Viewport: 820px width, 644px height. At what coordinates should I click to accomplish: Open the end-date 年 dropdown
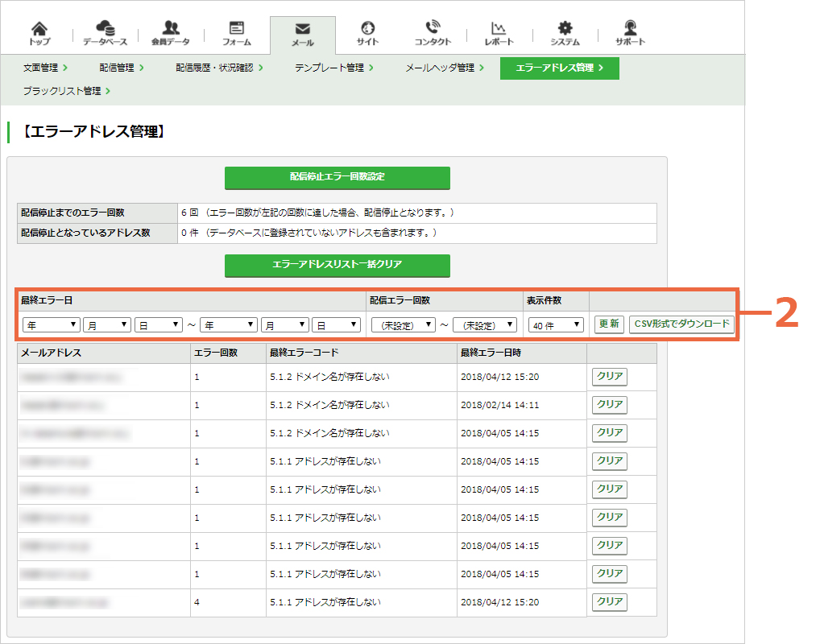coord(229,325)
